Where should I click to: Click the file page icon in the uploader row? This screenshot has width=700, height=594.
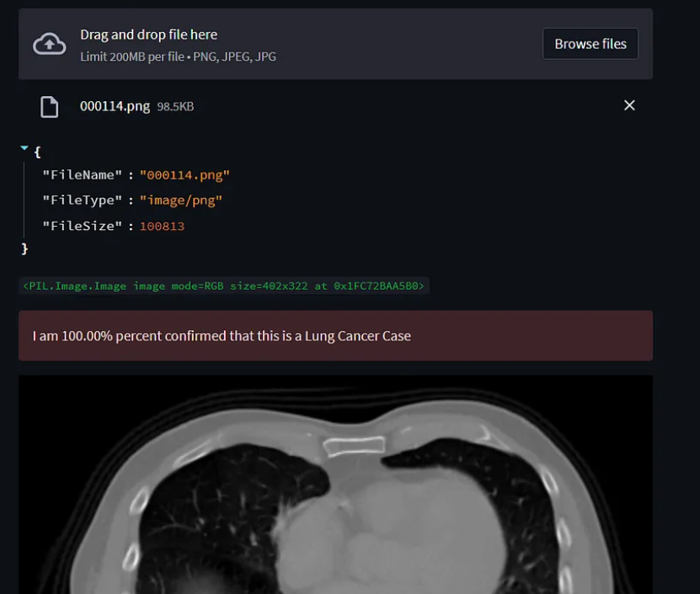click(49, 106)
